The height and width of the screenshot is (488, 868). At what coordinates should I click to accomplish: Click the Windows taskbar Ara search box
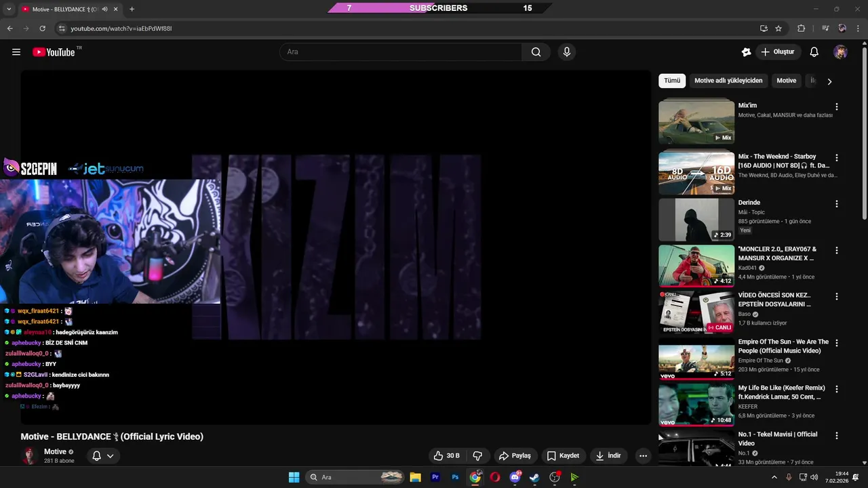[355, 477]
